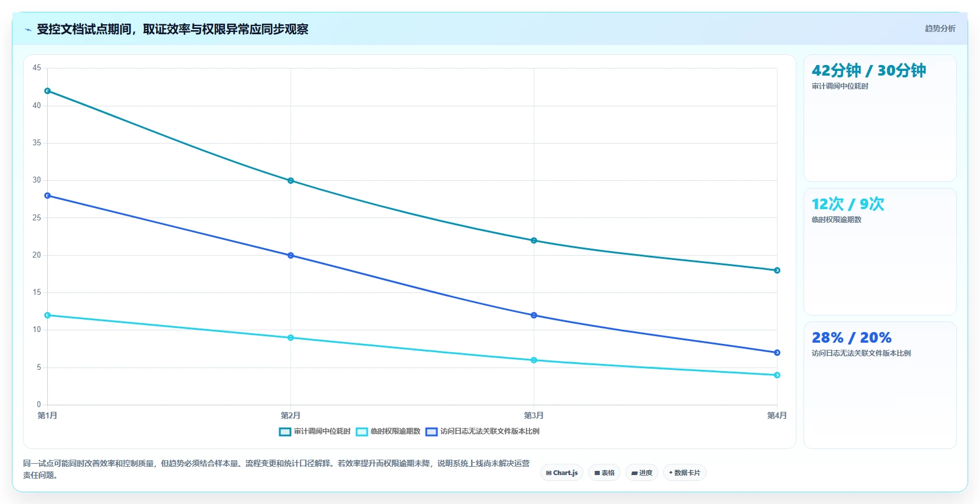The image size is (980, 504).
Task: Click the 第4月 x-axis label
Action: [x=777, y=415]
